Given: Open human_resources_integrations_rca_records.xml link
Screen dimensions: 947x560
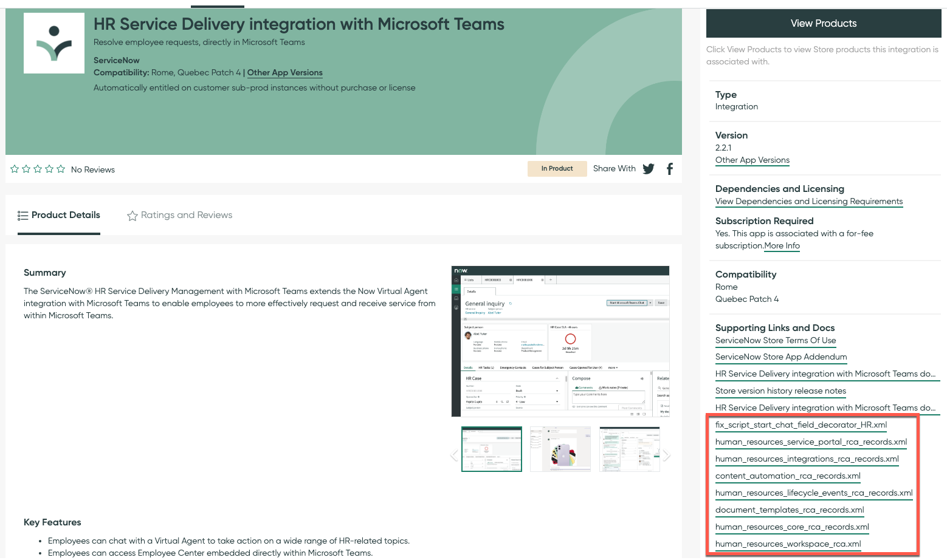Looking at the screenshot, I should (807, 459).
